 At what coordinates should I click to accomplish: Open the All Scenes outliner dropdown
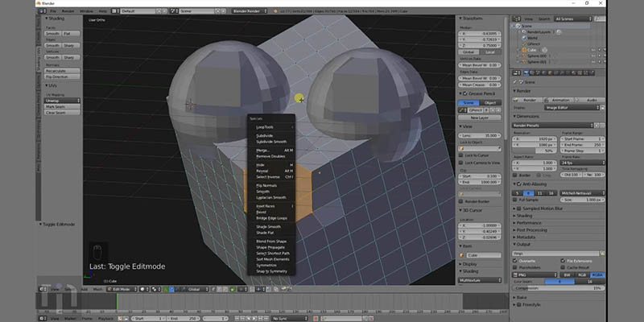573,19
